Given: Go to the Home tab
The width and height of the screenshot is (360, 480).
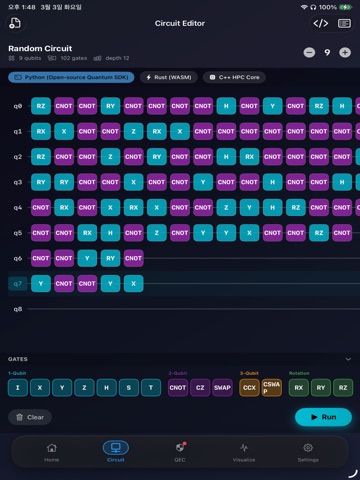Looking at the screenshot, I should tap(52, 452).
